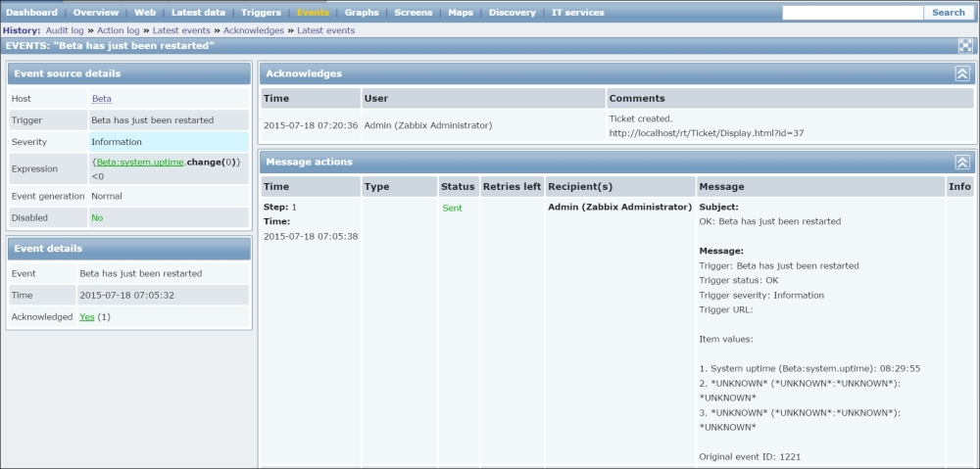This screenshot has height=469, width=980.
Task: Click the Beta host link
Action: click(x=101, y=99)
